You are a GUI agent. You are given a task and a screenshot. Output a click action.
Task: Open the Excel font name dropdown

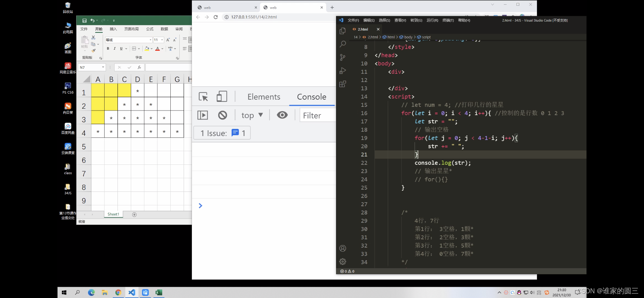point(150,40)
